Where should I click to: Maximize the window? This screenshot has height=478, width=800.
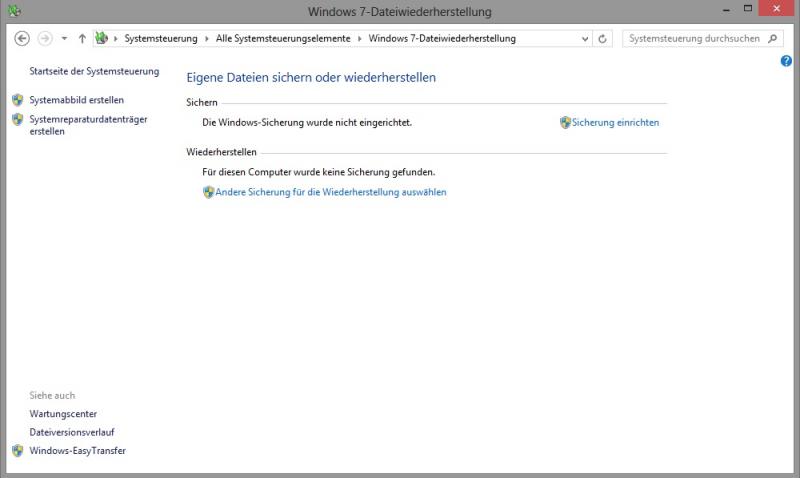[748, 9]
